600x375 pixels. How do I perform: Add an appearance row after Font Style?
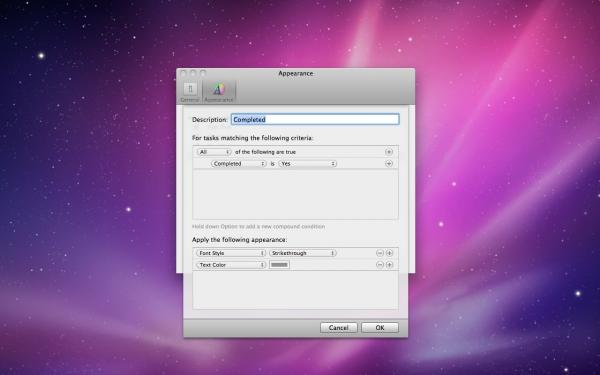tap(389, 253)
